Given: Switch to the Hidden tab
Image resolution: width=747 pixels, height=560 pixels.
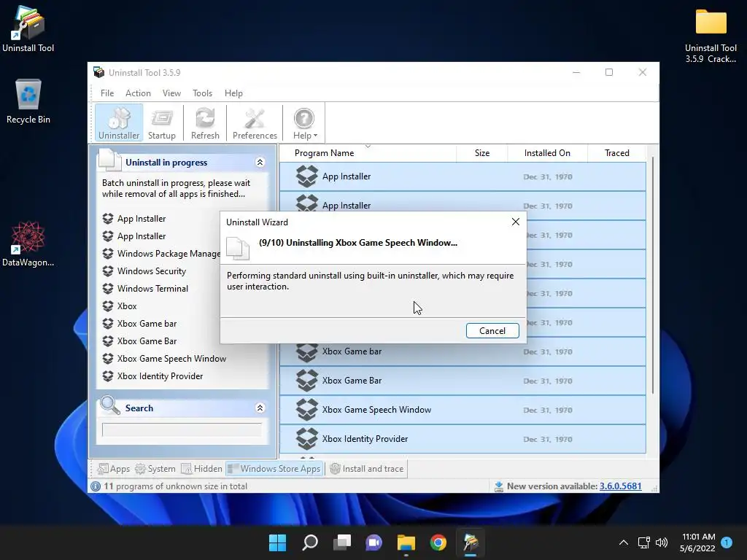Looking at the screenshot, I should (x=202, y=469).
